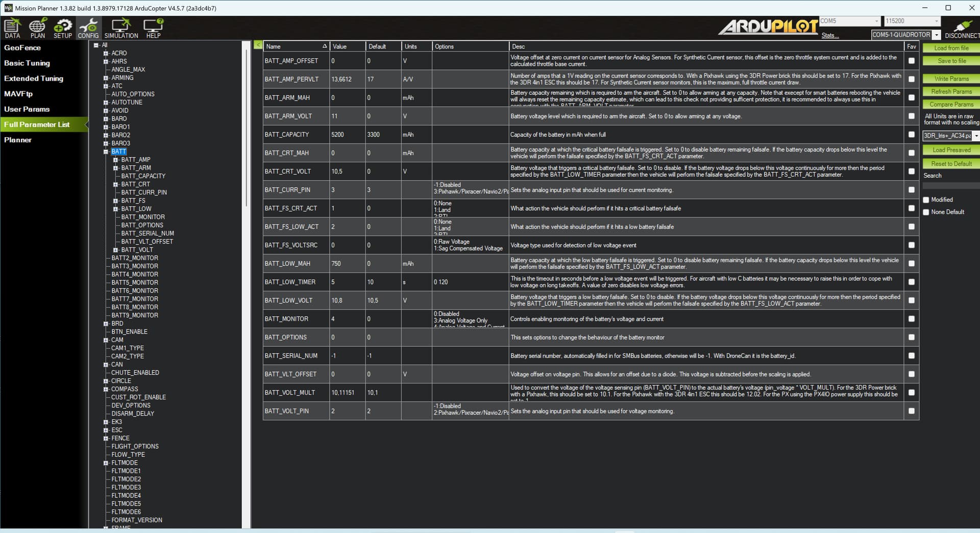Toggle favorite for BATT_LOW_VOLT
The image size is (980, 533).
[911, 300]
